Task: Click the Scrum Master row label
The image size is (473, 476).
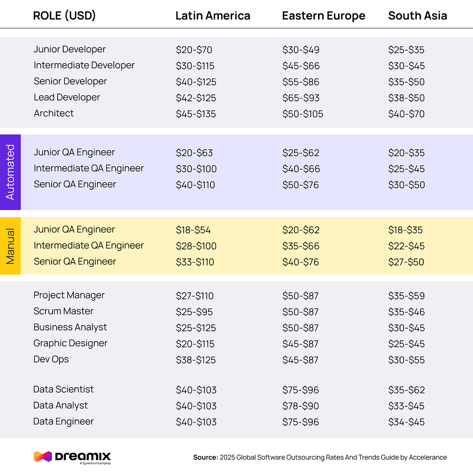Action: [x=64, y=311]
